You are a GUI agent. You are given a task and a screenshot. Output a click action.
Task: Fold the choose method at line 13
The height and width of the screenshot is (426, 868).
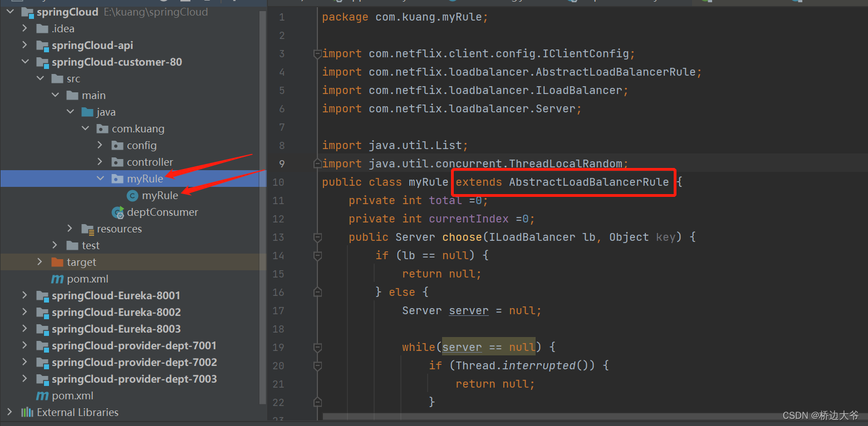(x=317, y=237)
